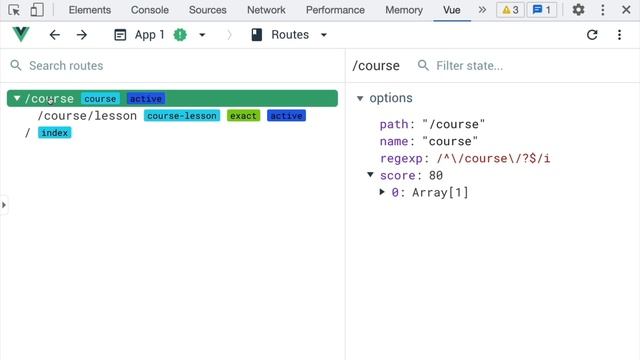The width and height of the screenshot is (640, 360).
Task: Open DevTools settings gear
Action: coord(578,10)
